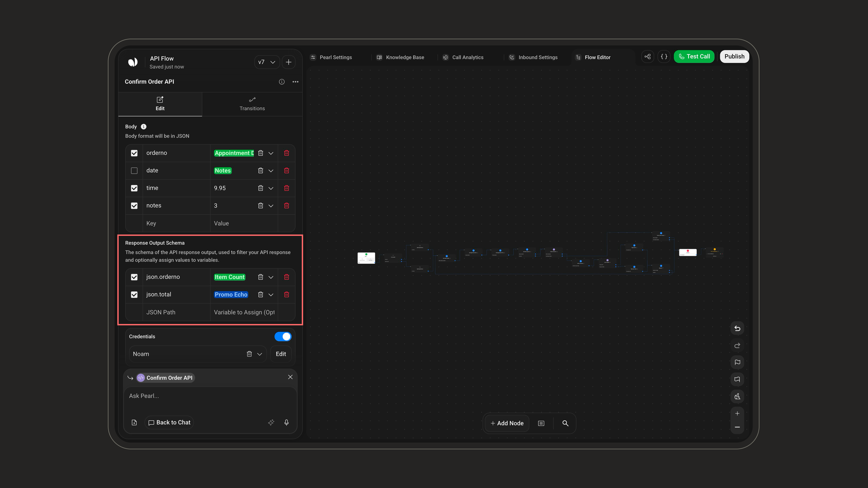Clear the orderno value with its gray trash icon
Image resolution: width=868 pixels, height=488 pixels.
point(260,153)
